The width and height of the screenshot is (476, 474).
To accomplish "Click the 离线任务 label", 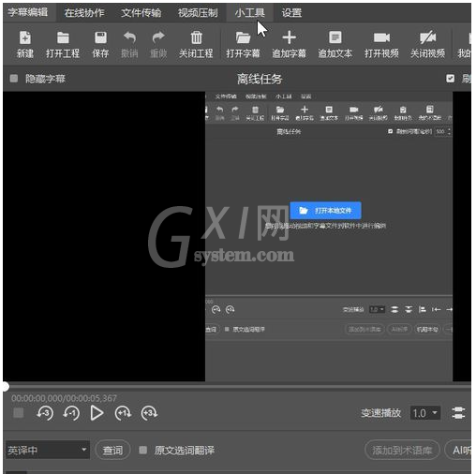I will point(260,79).
